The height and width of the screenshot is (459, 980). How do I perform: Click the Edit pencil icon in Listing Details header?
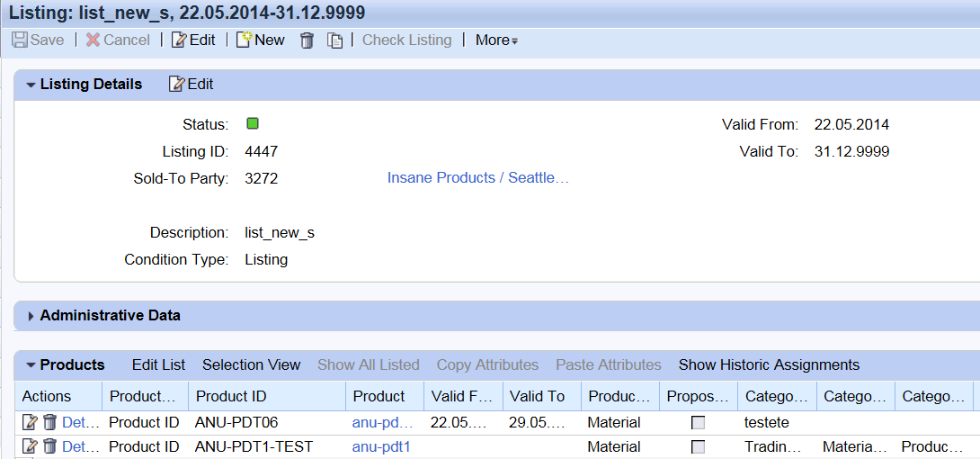[x=177, y=84]
